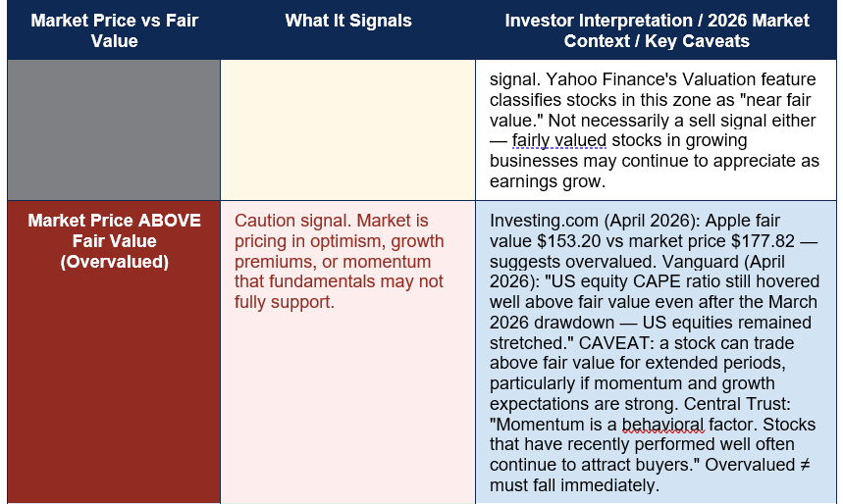Click the blank cream cell under What It Signals
Image resolution: width=843 pixels, height=504 pixels.
point(347,129)
